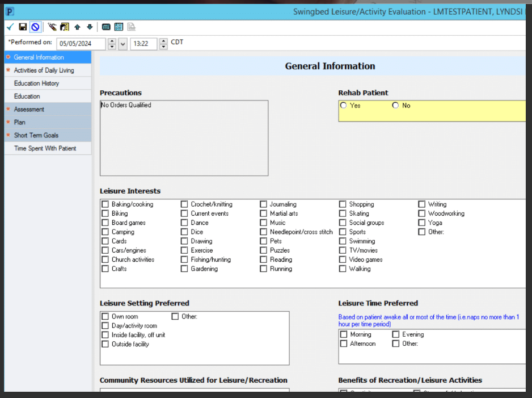532x398 pixels.
Task: Check the Fishing/hunting checkbox
Action: coord(184,259)
